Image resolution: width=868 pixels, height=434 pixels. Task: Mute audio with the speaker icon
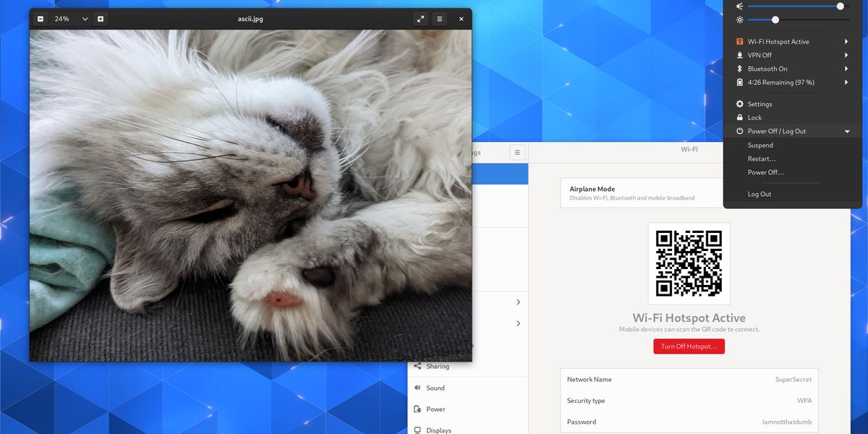coord(739,6)
